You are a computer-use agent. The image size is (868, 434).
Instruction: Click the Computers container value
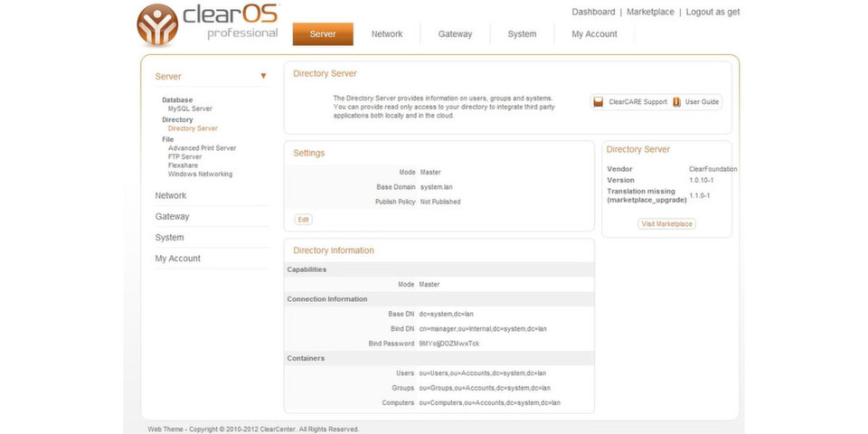click(x=490, y=403)
